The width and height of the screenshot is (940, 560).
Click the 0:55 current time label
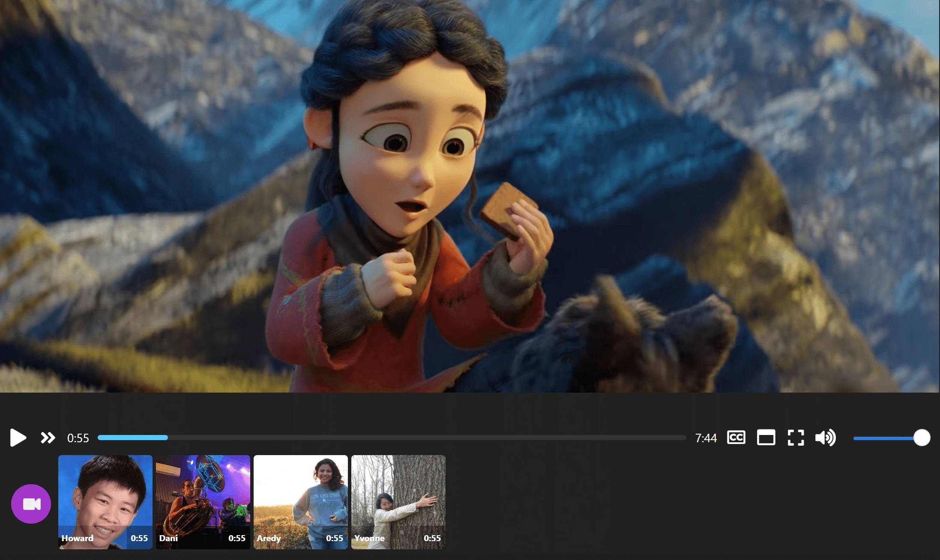click(78, 438)
